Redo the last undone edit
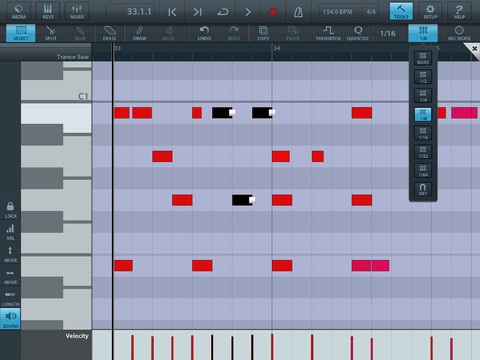The image size is (480, 360). 234,33
